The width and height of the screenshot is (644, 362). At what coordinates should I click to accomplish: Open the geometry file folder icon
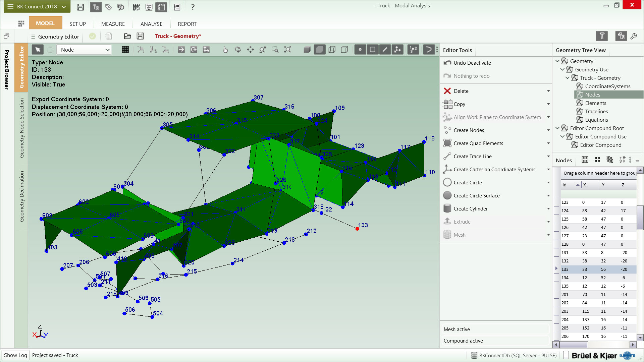pos(127,36)
